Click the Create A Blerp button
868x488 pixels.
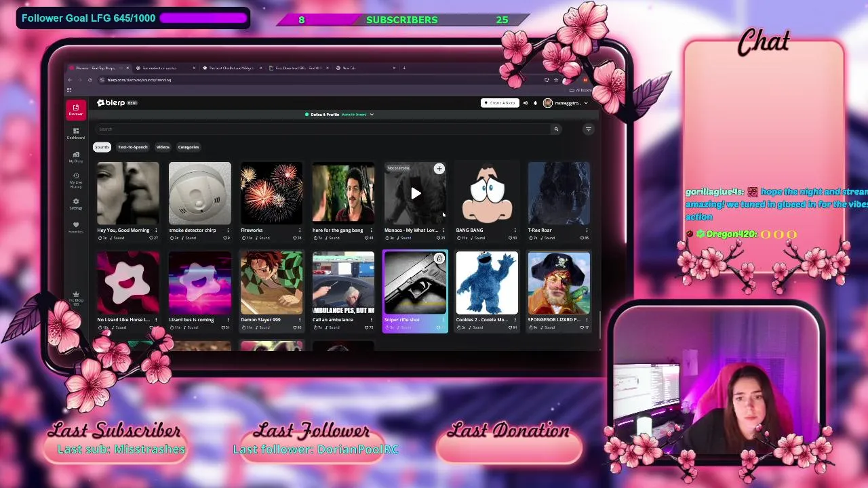(500, 103)
